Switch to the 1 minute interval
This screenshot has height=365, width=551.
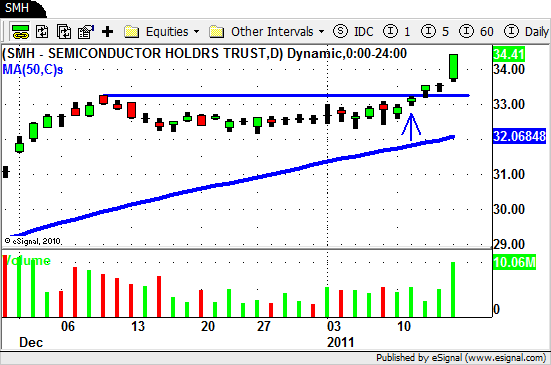[396, 32]
